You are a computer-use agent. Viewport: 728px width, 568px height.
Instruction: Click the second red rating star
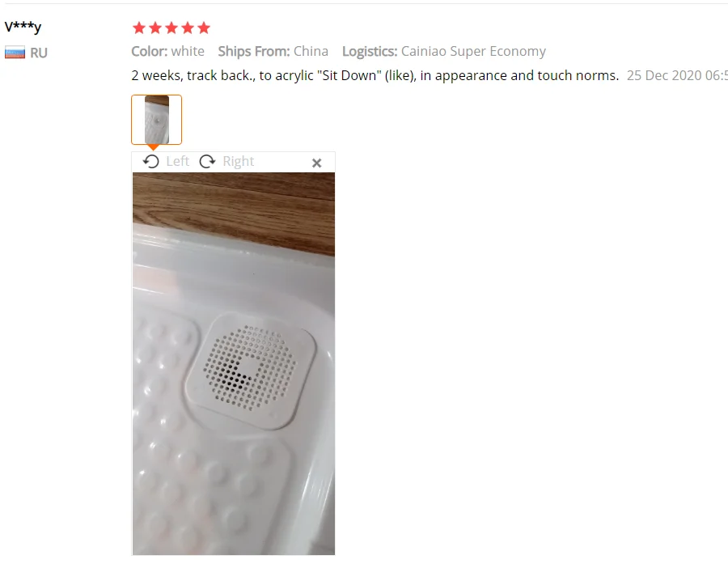point(155,28)
